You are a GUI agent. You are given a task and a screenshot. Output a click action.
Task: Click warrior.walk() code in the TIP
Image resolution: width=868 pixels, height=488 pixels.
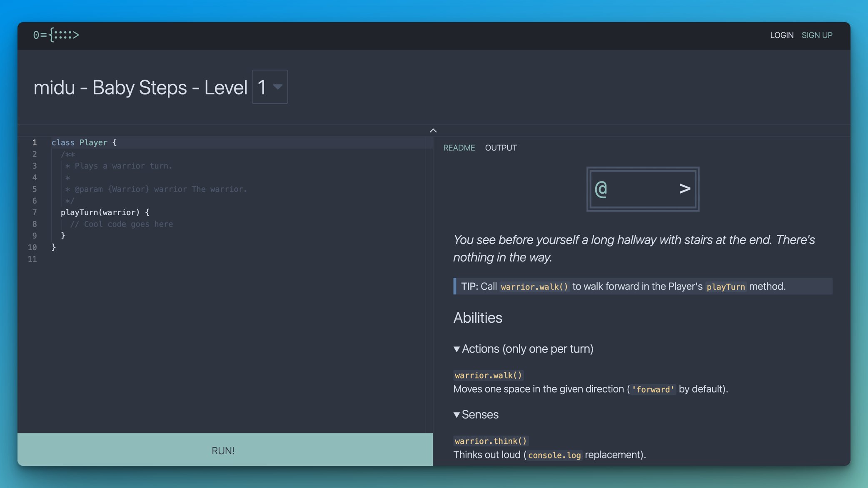(534, 287)
